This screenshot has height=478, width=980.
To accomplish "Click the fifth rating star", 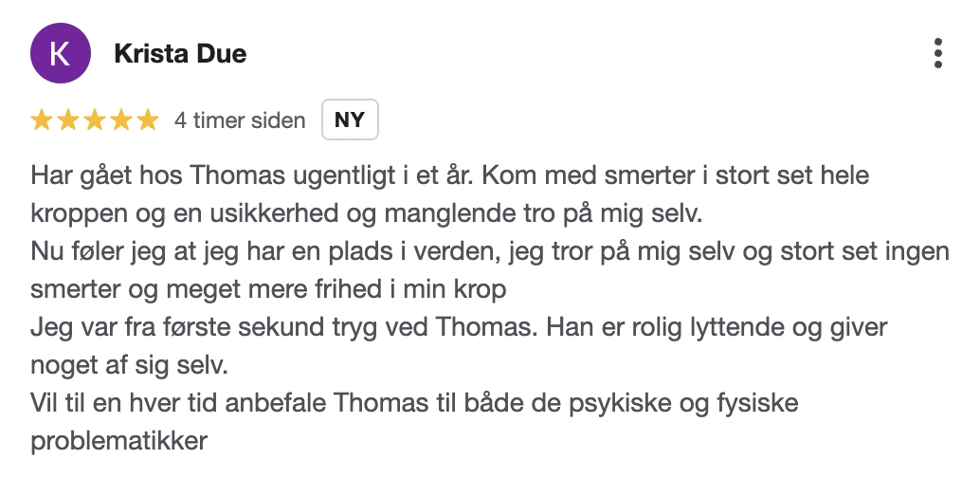I will (x=147, y=120).
